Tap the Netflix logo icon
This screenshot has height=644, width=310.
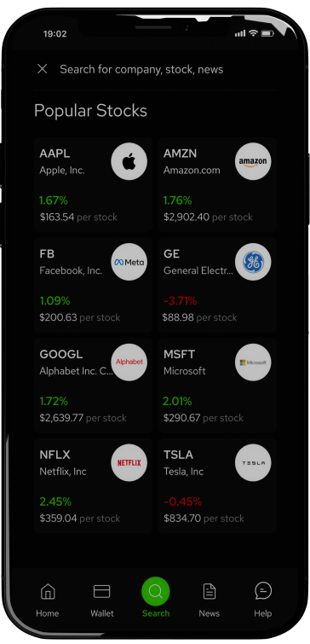coord(129,462)
